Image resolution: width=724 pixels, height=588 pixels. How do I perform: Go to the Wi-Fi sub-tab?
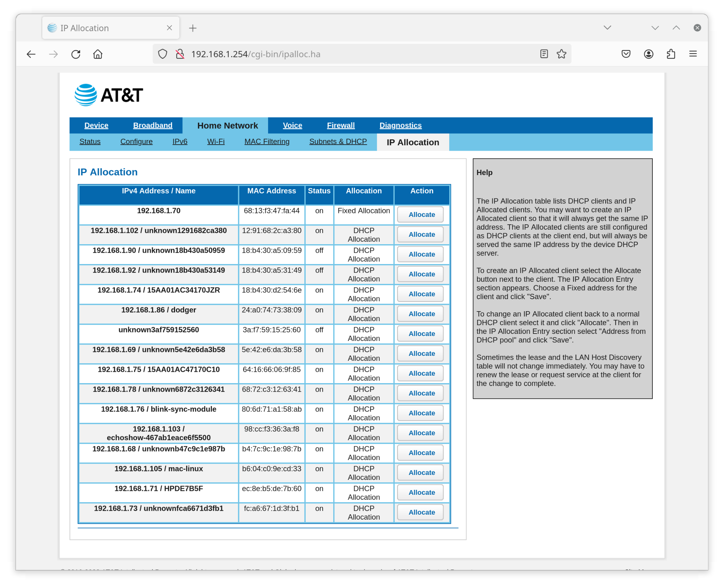click(x=216, y=142)
